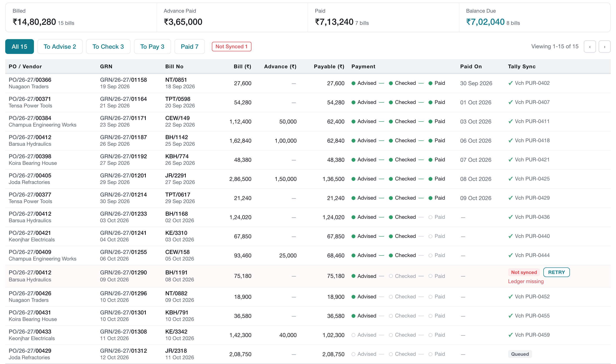The height and width of the screenshot is (364, 616).
Task: Click the Queued sync status for JR/2318
Action: pos(520,354)
